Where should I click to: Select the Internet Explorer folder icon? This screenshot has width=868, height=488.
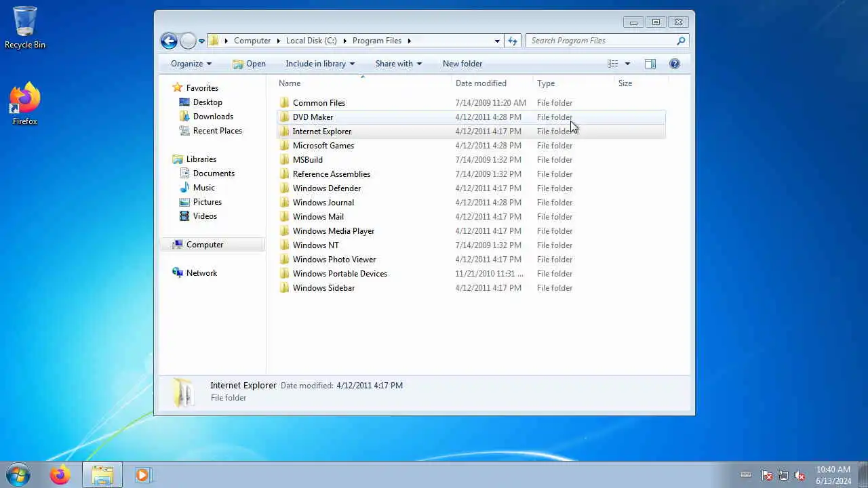(285, 131)
